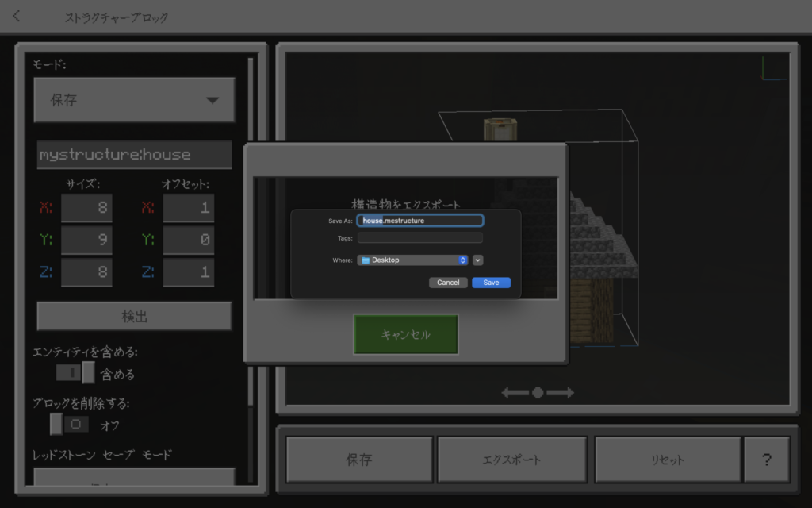This screenshot has width=812, height=508.
Task: Click the Save As filename field
Action: click(x=420, y=221)
